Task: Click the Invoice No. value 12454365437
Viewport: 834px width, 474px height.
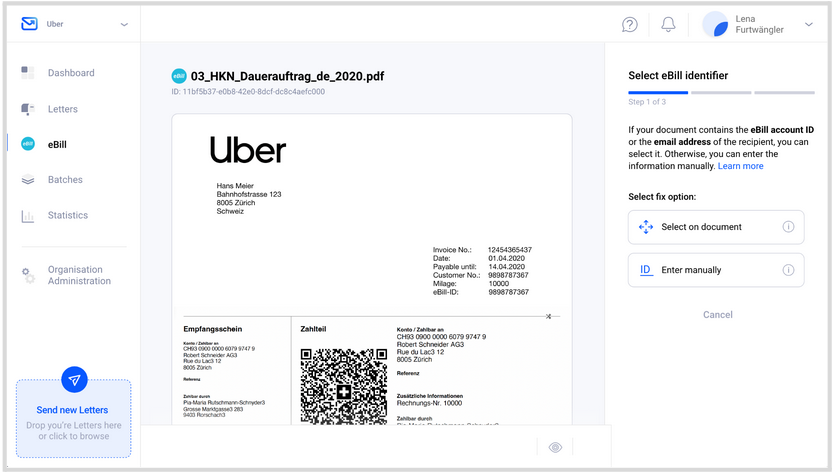Action: click(510, 250)
